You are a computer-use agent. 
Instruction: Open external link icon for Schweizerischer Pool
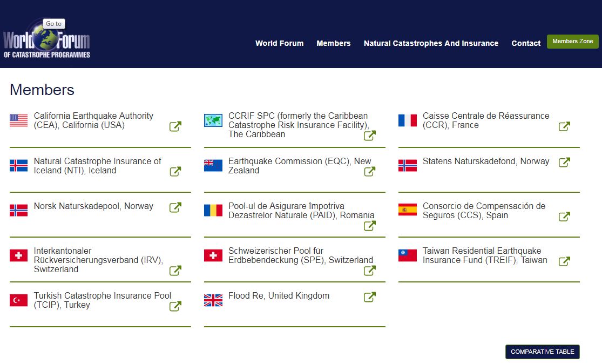pos(370,271)
